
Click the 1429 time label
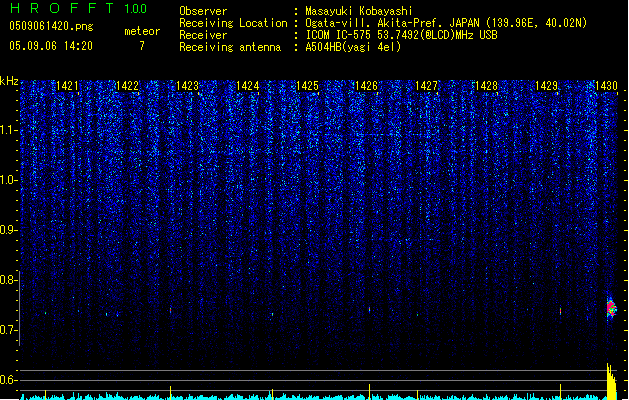546,86
